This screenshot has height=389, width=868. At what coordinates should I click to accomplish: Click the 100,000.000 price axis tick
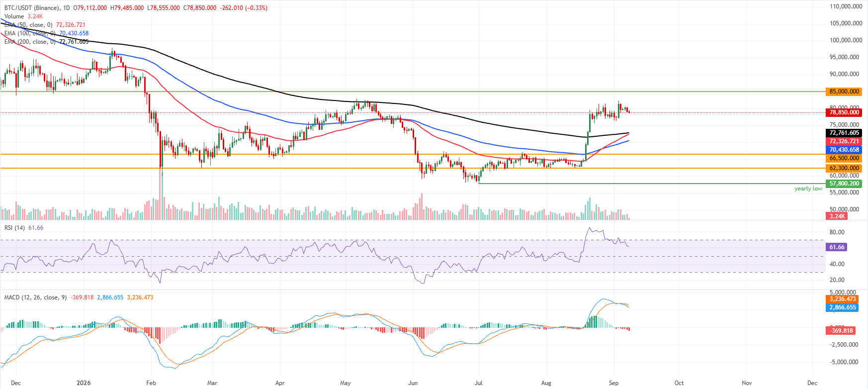click(x=846, y=40)
